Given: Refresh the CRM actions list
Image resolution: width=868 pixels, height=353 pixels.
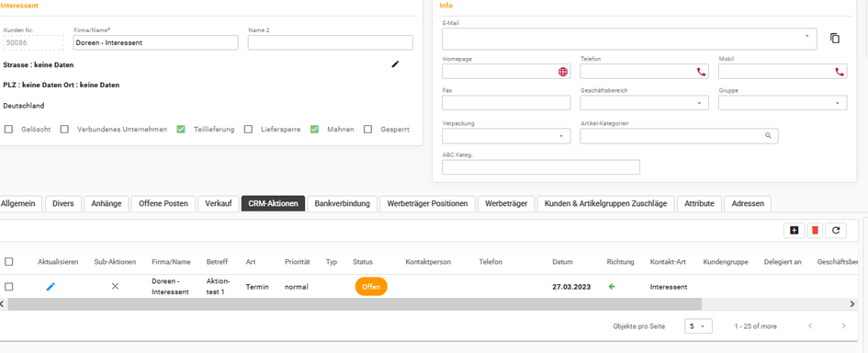Looking at the screenshot, I should click(835, 231).
